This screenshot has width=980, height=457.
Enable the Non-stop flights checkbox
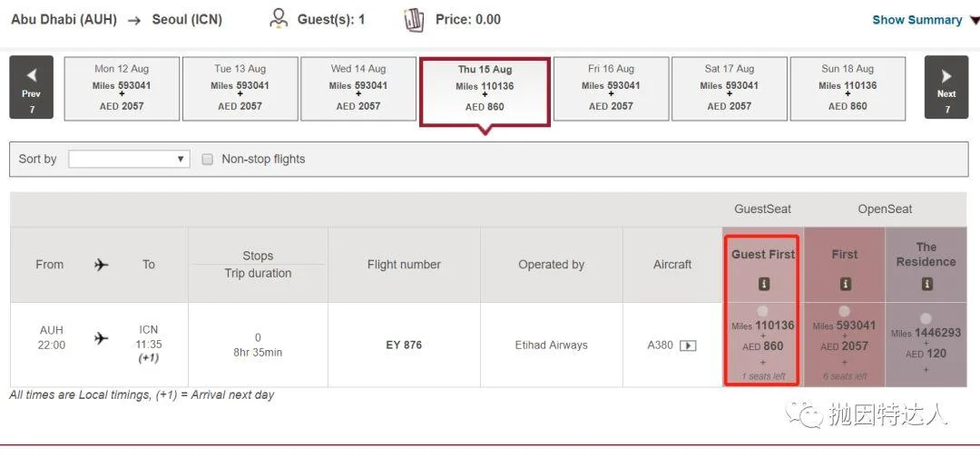tap(208, 160)
